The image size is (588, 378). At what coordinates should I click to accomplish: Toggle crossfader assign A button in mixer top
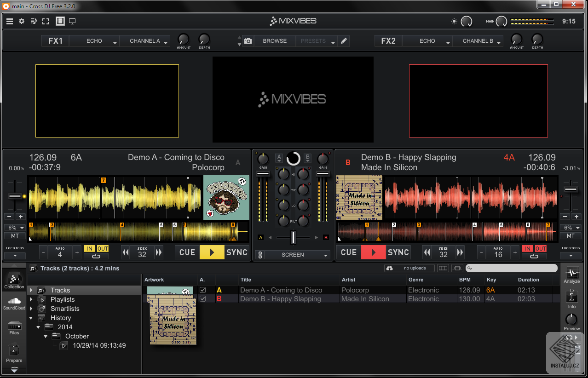pyautogui.click(x=278, y=158)
